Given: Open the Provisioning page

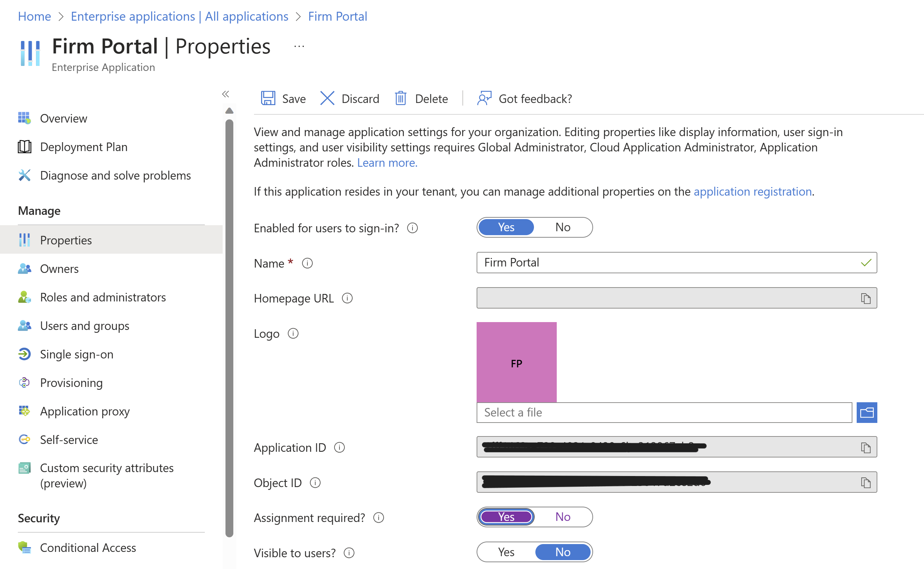Looking at the screenshot, I should (x=111, y=383).
